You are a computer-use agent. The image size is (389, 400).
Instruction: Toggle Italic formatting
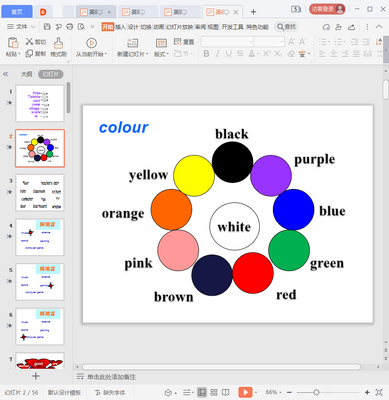point(217,53)
